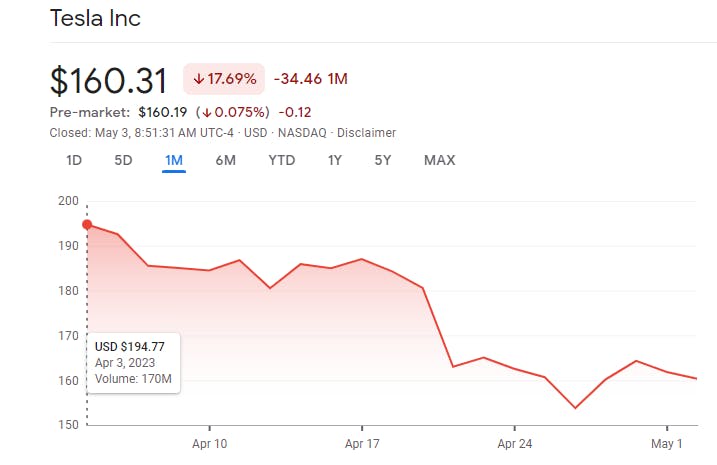Show the YTD chart range
The height and width of the screenshot is (465, 717).
pos(282,160)
